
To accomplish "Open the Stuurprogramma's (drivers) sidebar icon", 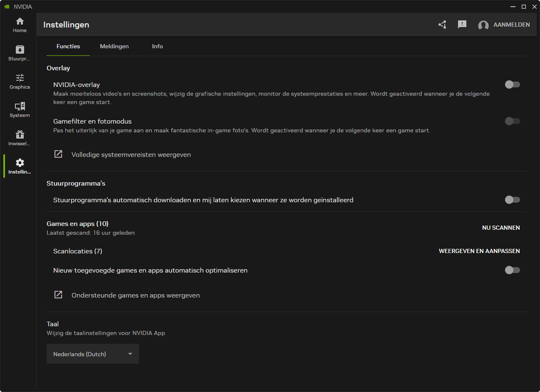I will pos(20,53).
